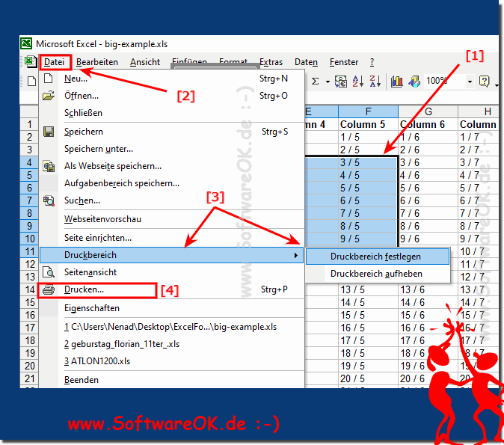
Task: Select row 15 header
Action: (x=29, y=302)
